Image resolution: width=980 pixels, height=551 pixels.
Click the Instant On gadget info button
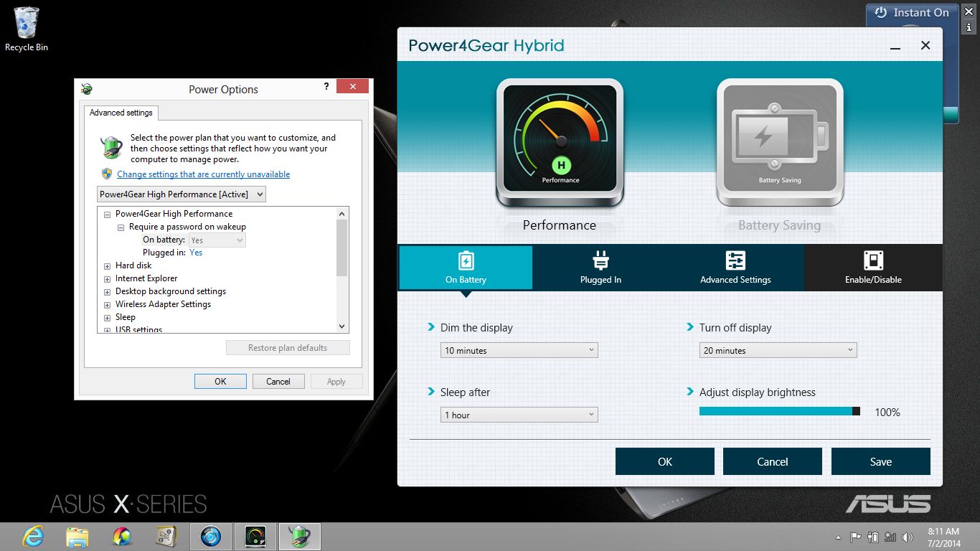[x=969, y=27]
